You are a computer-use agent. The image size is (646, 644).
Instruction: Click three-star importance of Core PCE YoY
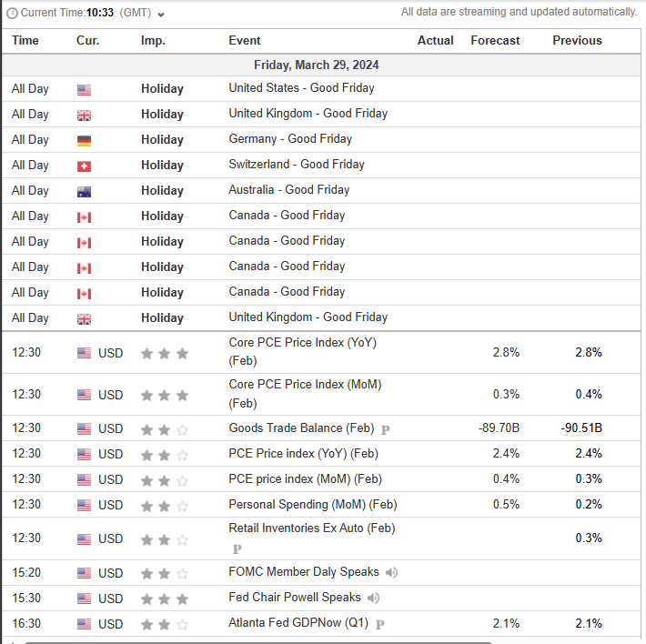[164, 353]
